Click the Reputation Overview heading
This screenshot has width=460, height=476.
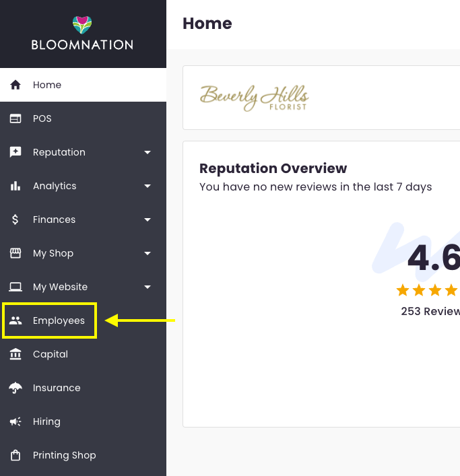273,168
